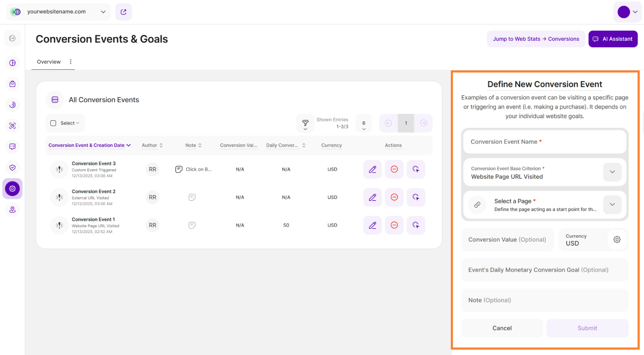This screenshot has width=644, height=355.
Task: Switch to the Overview tab
Action: click(49, 62)
